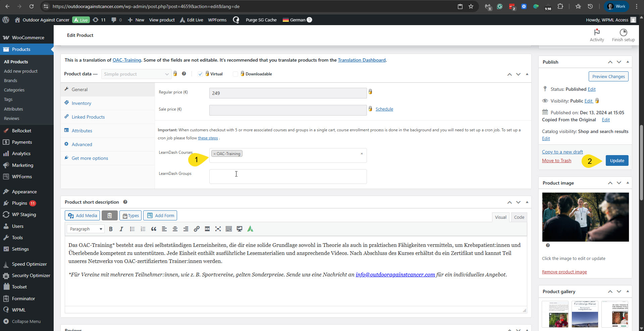
Task: Click the product type help icon
Action: tap(184, 74)
